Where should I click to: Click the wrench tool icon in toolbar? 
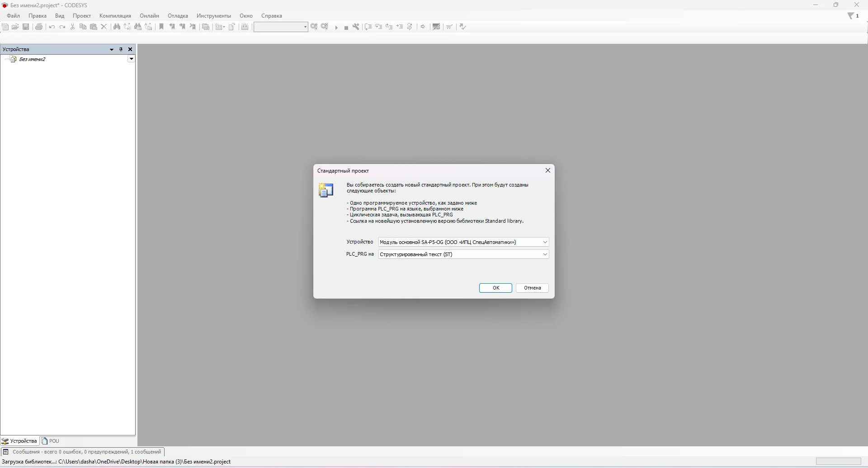pyautogui.click(x=356, y=27)
